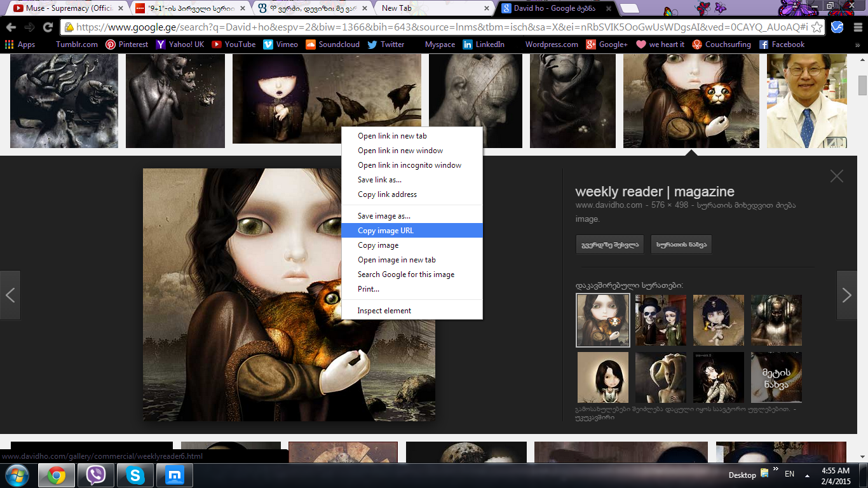Click the browser forward arrow
The width and height of the screenshot is (868, 488).
[29, 27]
